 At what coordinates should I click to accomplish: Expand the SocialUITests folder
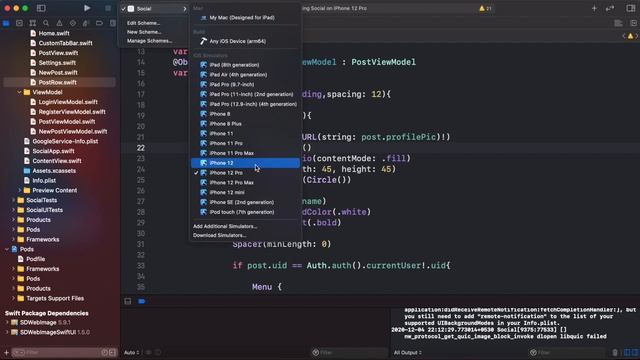pos(13,210)
